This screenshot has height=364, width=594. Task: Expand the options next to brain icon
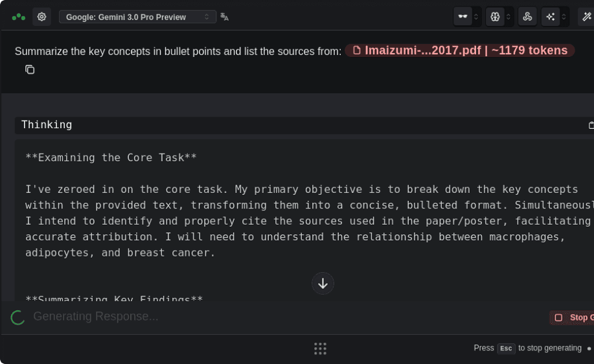509,17
